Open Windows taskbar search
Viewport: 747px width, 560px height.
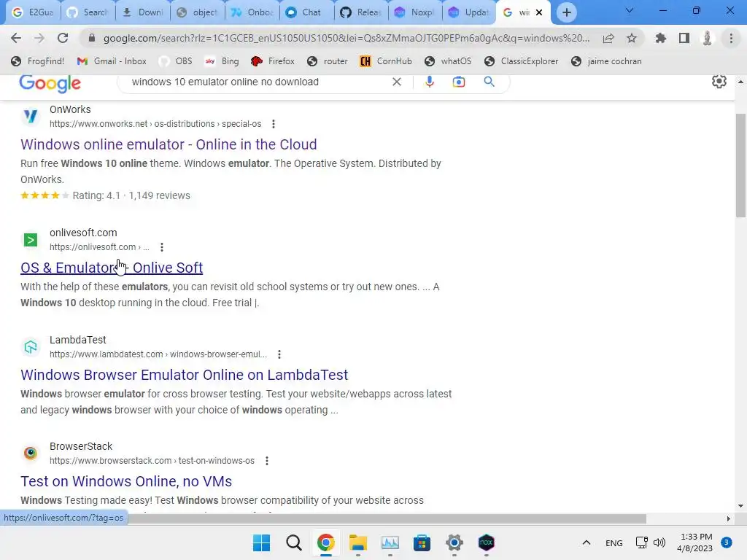pos(293,542)
